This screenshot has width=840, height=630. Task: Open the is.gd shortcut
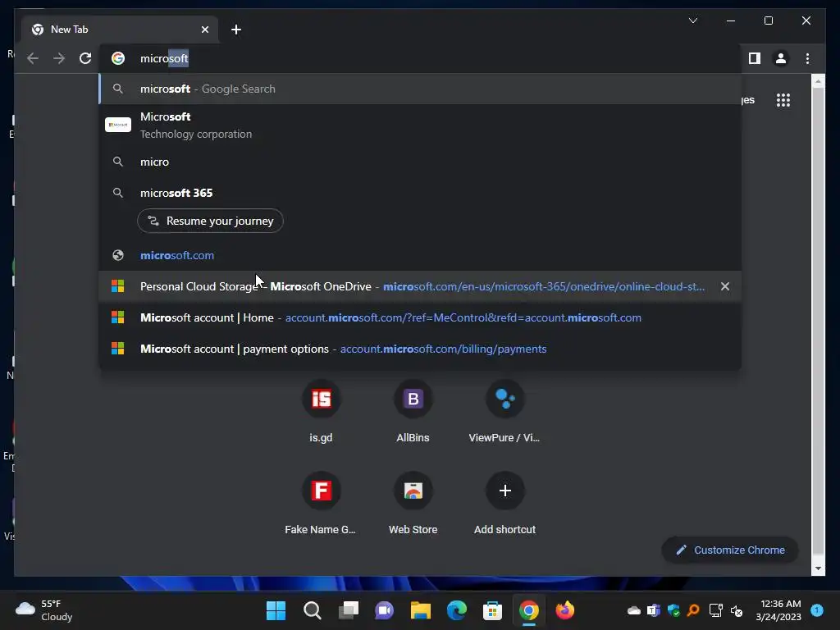pyautogui.click(x=321, y=412)
